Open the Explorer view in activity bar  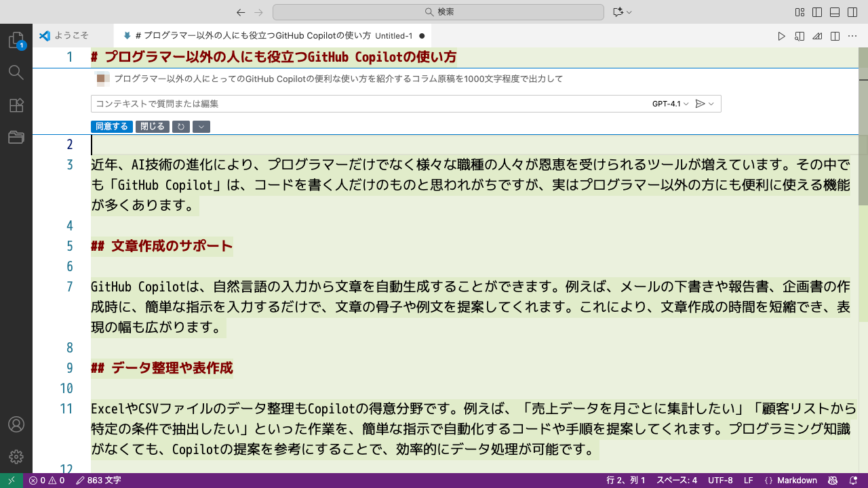point(16,41)
